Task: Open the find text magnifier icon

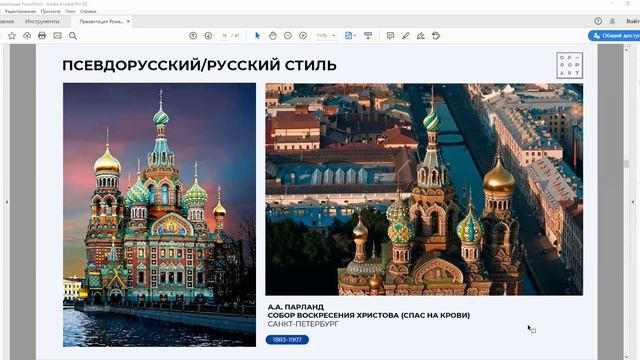Action: click(73, 36)
